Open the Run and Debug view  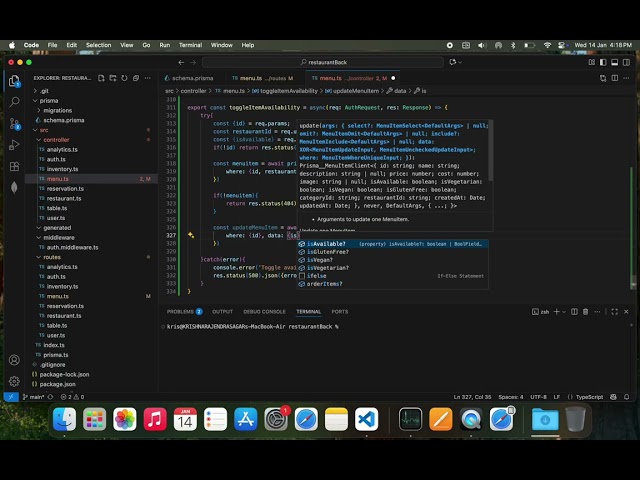14,145
